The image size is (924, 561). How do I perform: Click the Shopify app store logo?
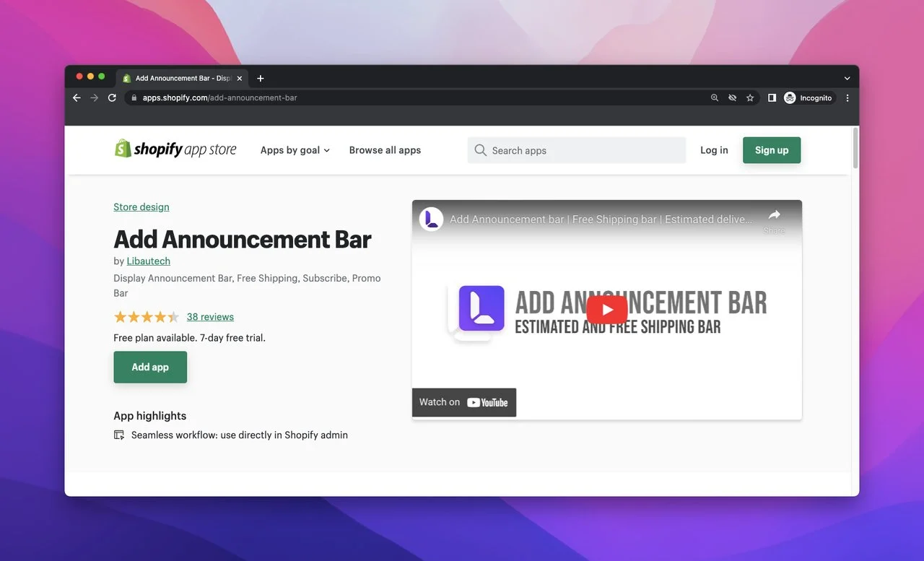tap(175, 149)
